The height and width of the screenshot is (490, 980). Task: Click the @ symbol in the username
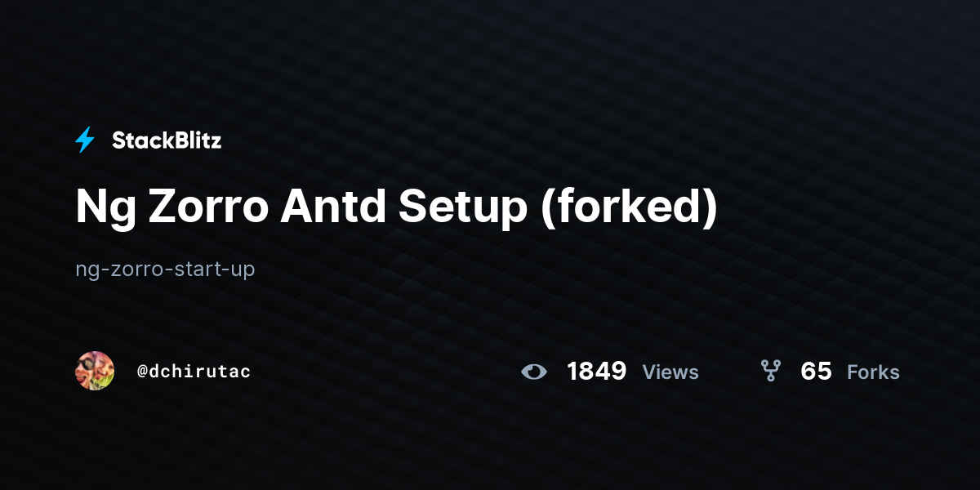pyautogui.click(x=142, y=372)
